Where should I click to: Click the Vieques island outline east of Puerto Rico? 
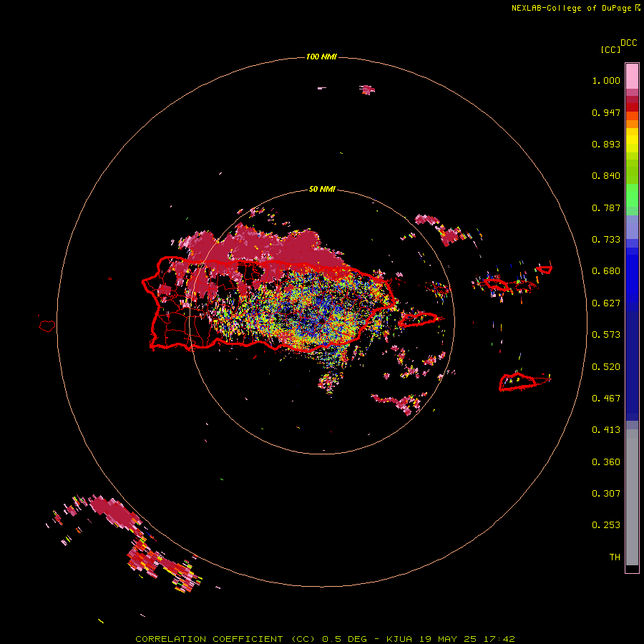419,320
